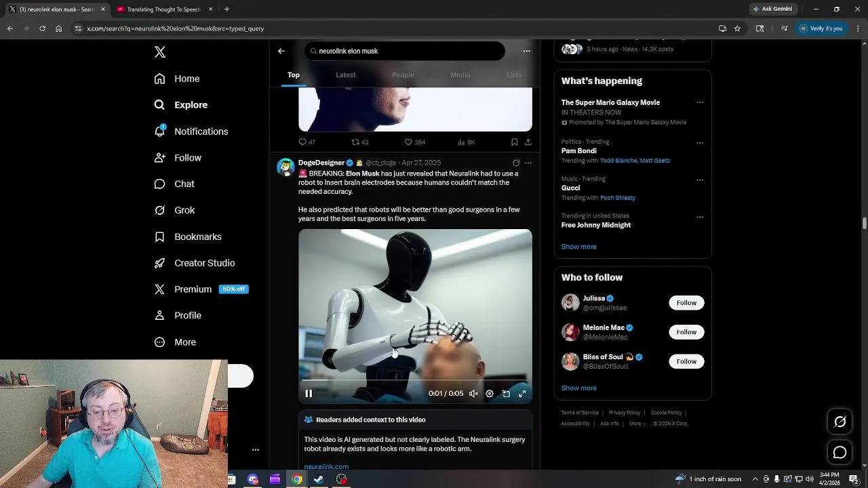868x488 pixels.
Task: Open floating messages chat button
Action: [840, 452]
